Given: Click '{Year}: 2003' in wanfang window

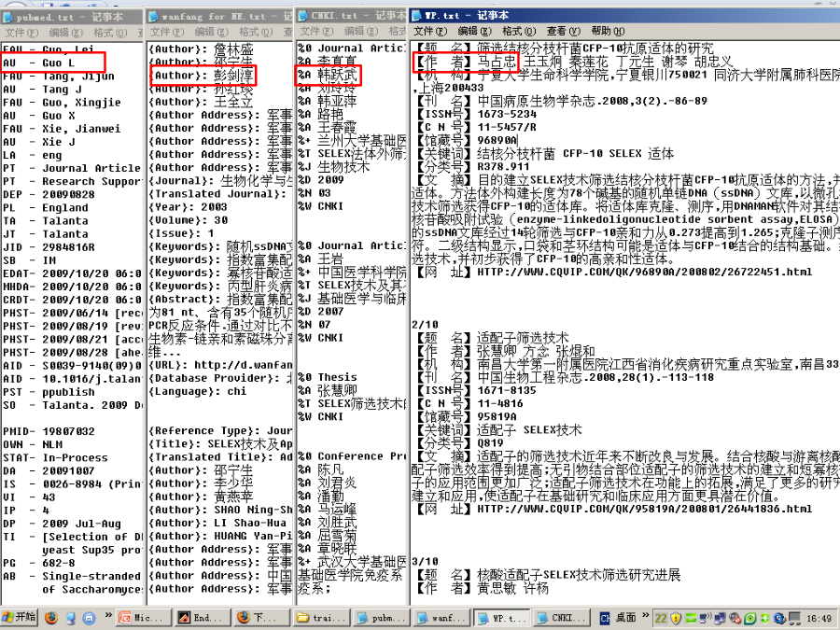Looking at the screenshot, I should click(188, 207).
